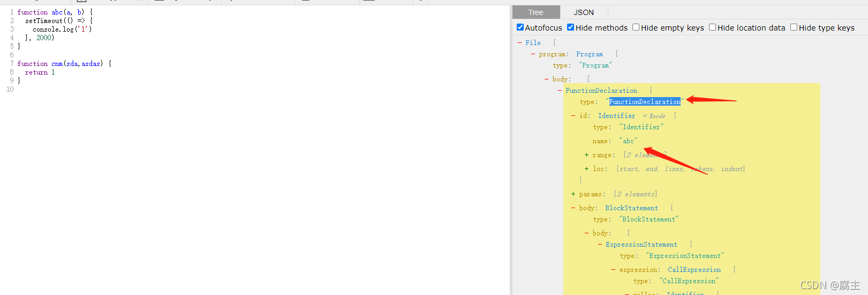Switch to the JSON tab
The width and height of the screenshot is (868, 295).
(x=584, y=12)
